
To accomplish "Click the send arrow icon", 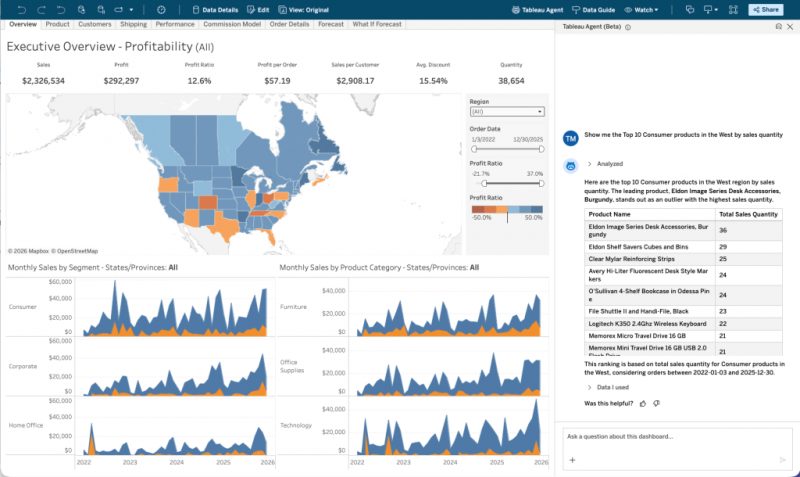I will (x=783, y=460).
